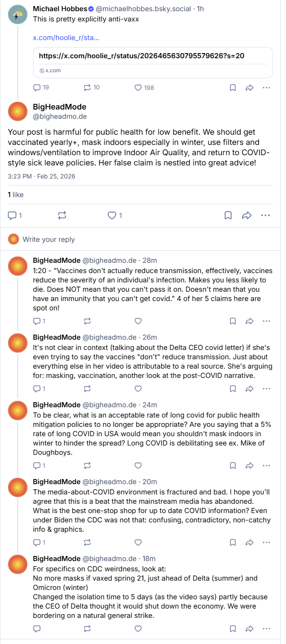The image size is (286, 644).
Task: Bookmark the main BigHeadMode post
Action: (x=228, y=215)
